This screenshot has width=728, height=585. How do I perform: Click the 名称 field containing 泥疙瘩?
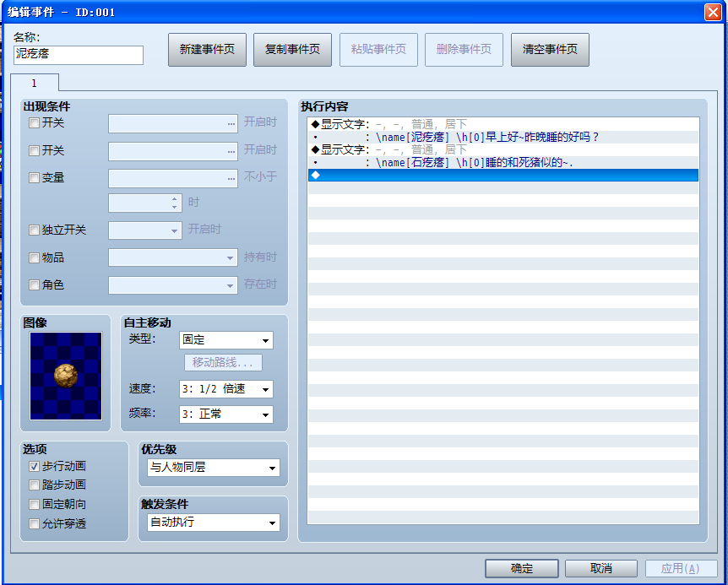coord(79,55)
